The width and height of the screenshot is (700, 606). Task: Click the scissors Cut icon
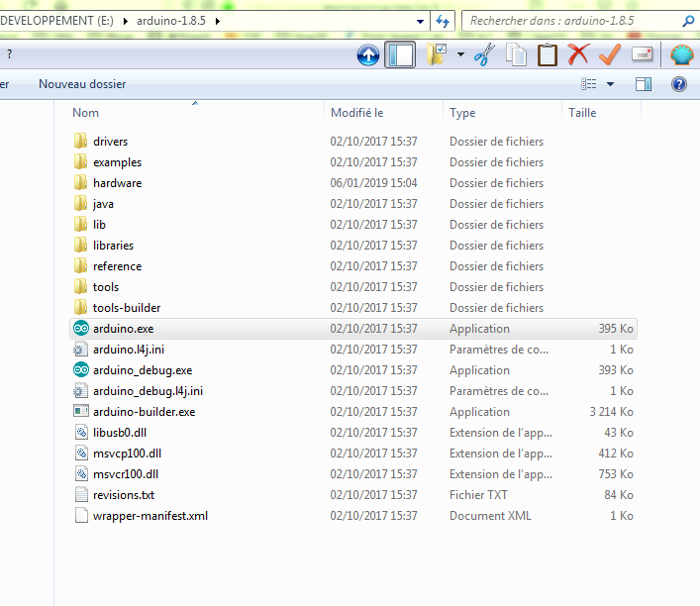click(x=484, y=54)
